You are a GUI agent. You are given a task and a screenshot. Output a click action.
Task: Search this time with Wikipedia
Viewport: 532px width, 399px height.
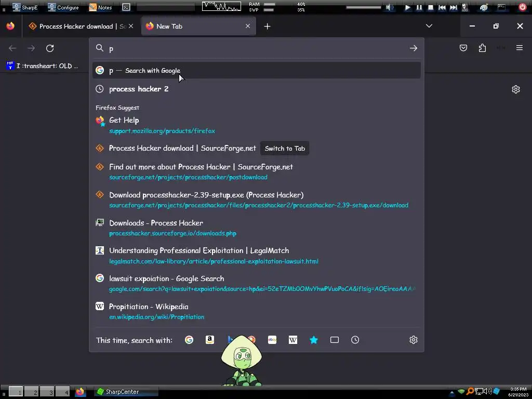click(x=293, y=340)
